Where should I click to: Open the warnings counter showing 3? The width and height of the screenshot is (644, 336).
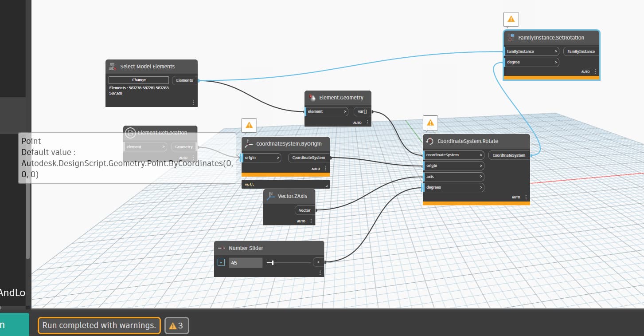[176, 326]
